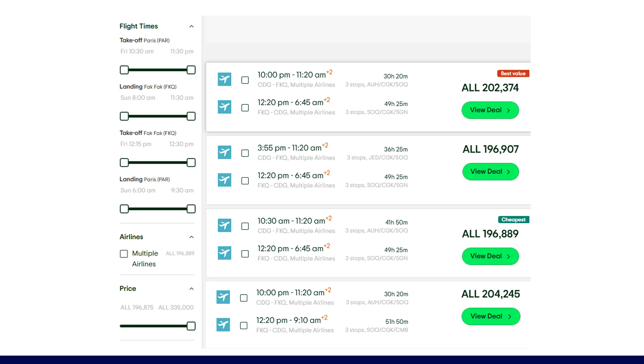The width and height of the screenshot is (644, 364).
Task: Click airline icon for 3:55 pm outbound flight
Action: click(x=225, y=152)
